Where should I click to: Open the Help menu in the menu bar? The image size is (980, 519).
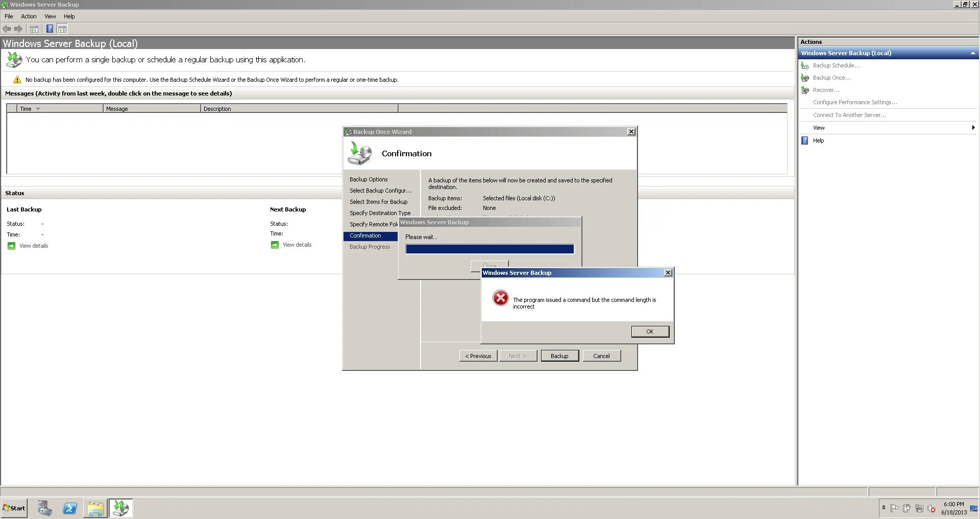pyautogui.click(x=69, y=16)
